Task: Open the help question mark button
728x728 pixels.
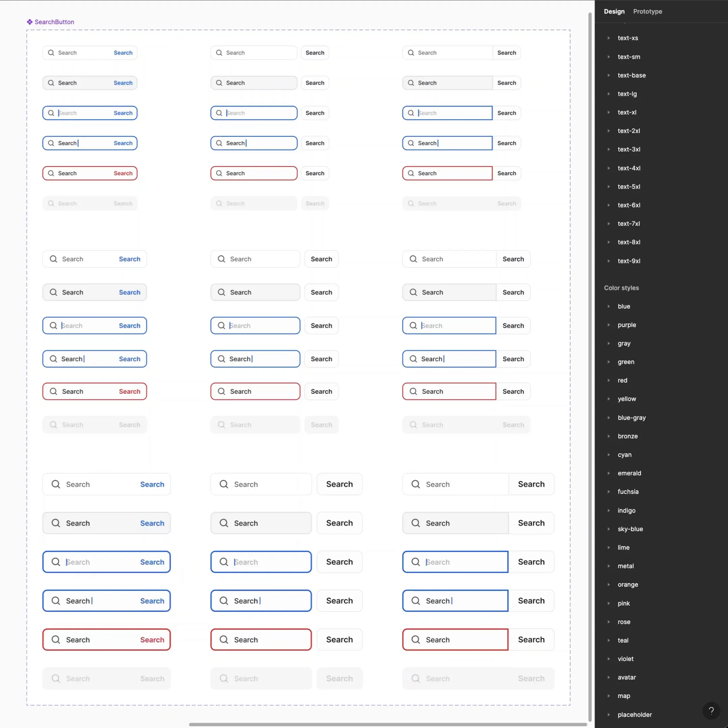Action: coord(711,711)
